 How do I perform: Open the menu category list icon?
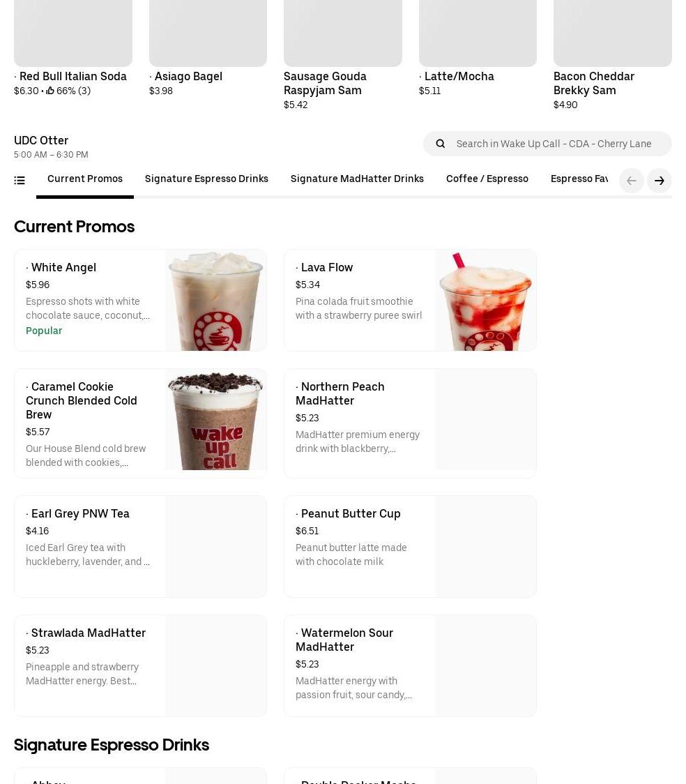(x=20, y=181)
